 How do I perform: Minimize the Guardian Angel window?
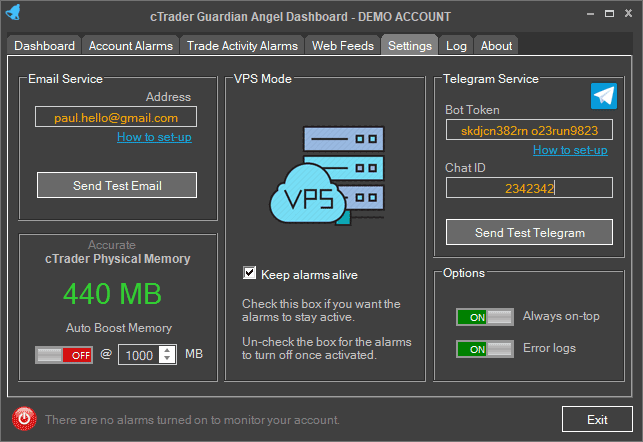click(x=590, y=14)
